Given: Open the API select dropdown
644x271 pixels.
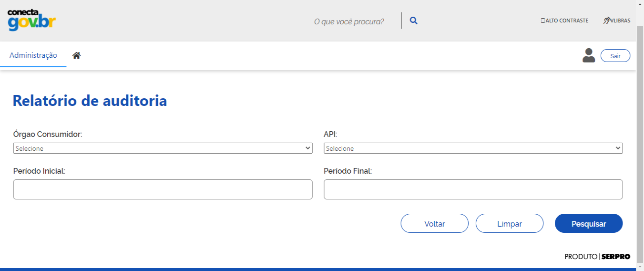Looking at the screenshot, I should point(473,148).
